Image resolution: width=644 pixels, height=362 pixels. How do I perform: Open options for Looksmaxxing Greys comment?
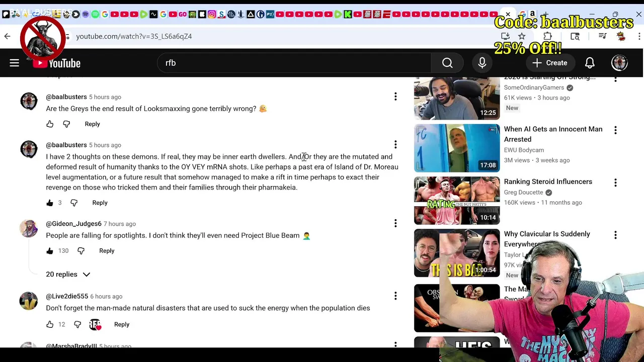[395, 96]
